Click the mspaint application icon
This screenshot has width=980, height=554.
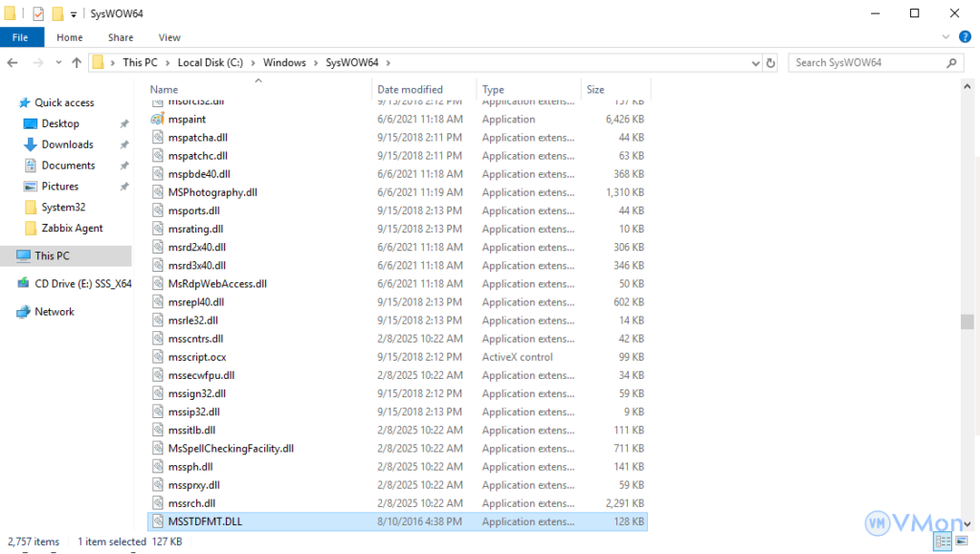click(x=159, y=120)
